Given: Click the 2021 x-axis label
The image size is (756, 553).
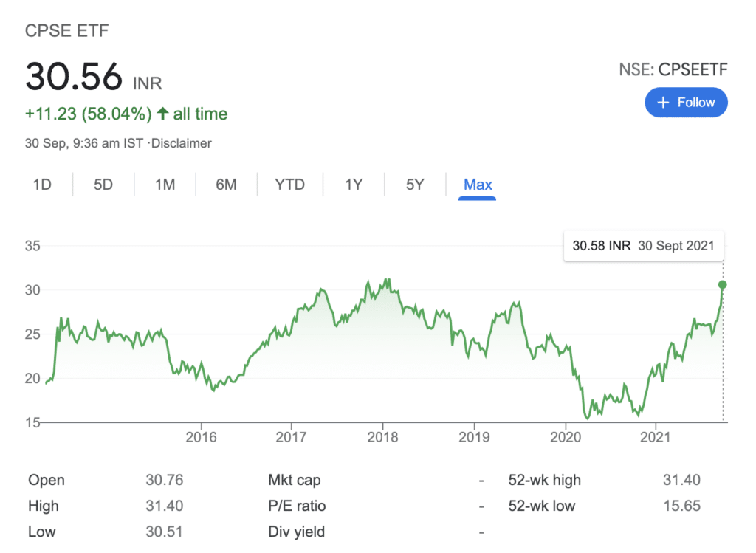Looking at the screenshot, I should tap(656, 437).
